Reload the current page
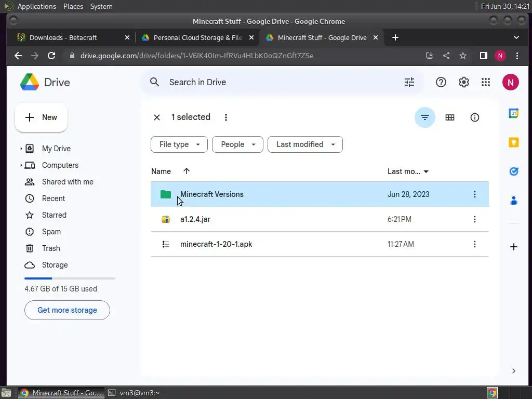The image size is (532, 399). click(x=51, y=56)
